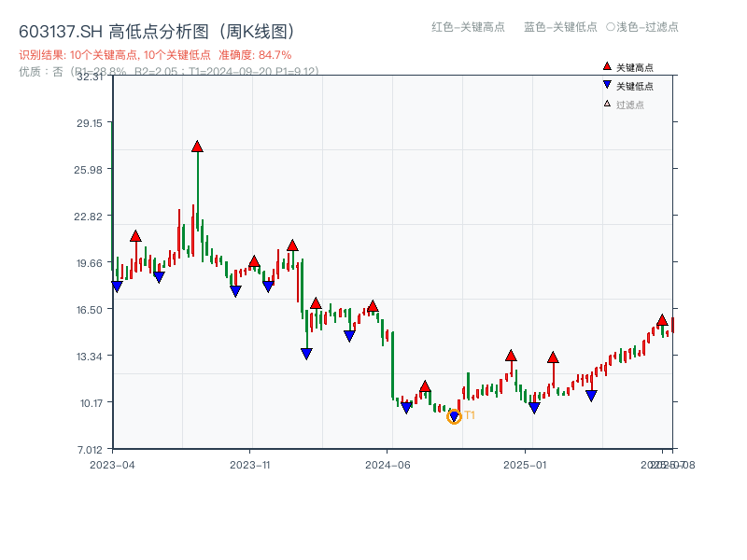Click the 603137.SH chart title
The width and height of the screenshot is (747, 560).
click(x=157, y=32)
